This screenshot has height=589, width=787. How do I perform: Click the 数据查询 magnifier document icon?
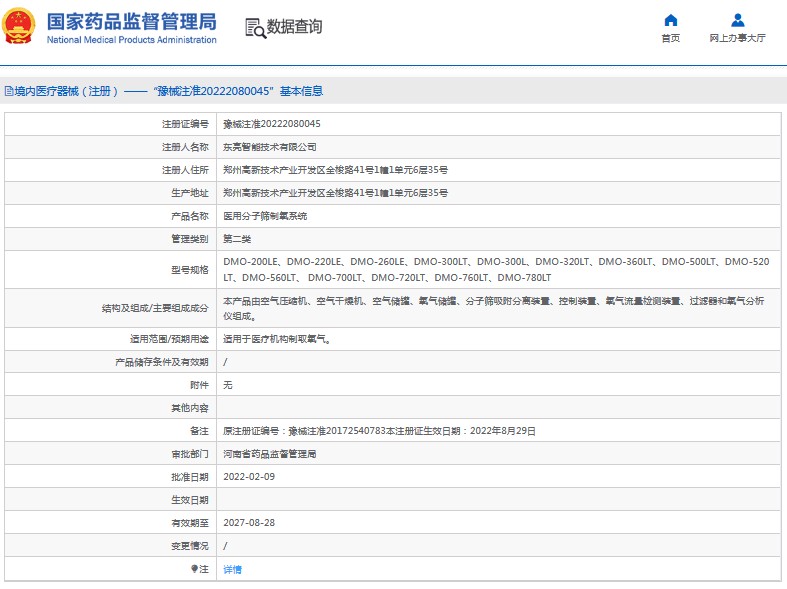pyautogui.click(x=255, y=28)
